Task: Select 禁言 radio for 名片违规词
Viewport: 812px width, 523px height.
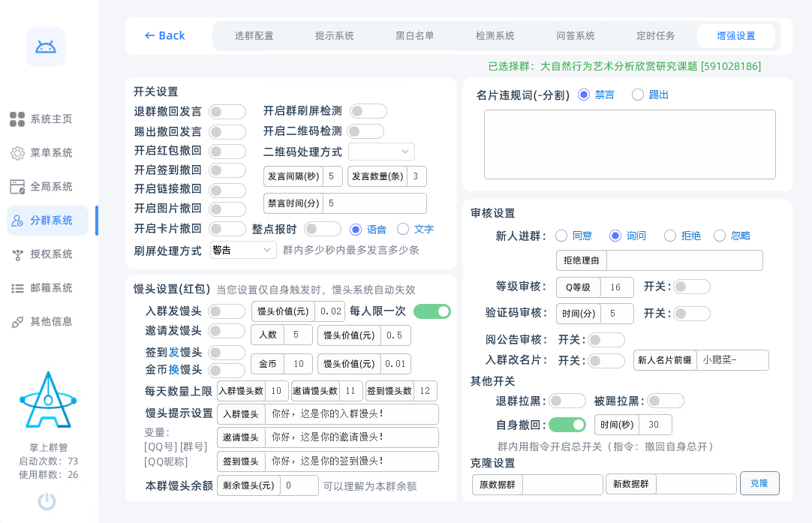Action: (584, 95)
